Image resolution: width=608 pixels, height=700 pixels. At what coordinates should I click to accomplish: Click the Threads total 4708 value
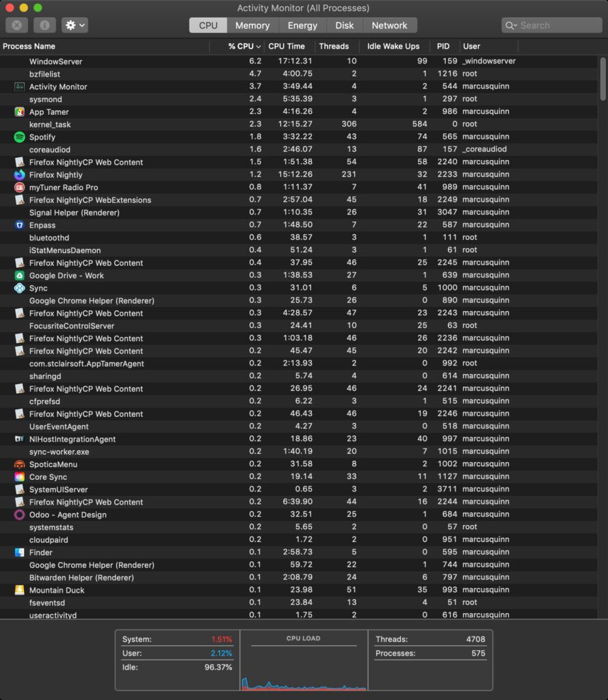[475, 639]
